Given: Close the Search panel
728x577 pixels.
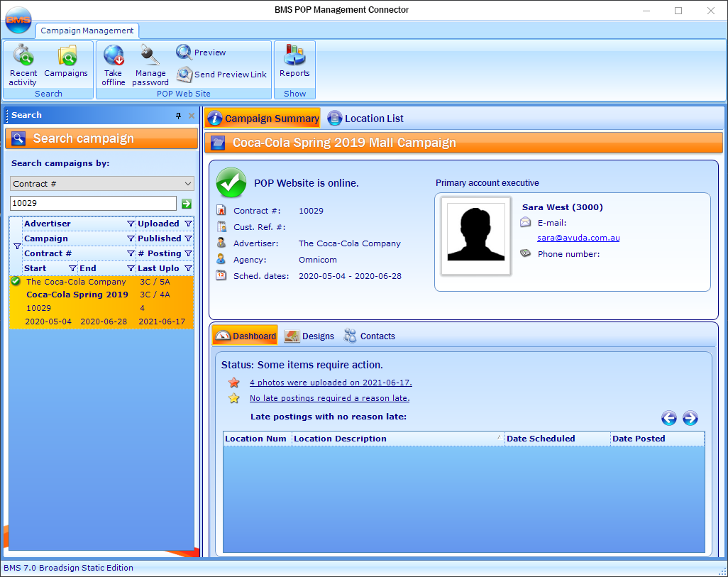Looking at the screenshot, I should pos(192,116).
